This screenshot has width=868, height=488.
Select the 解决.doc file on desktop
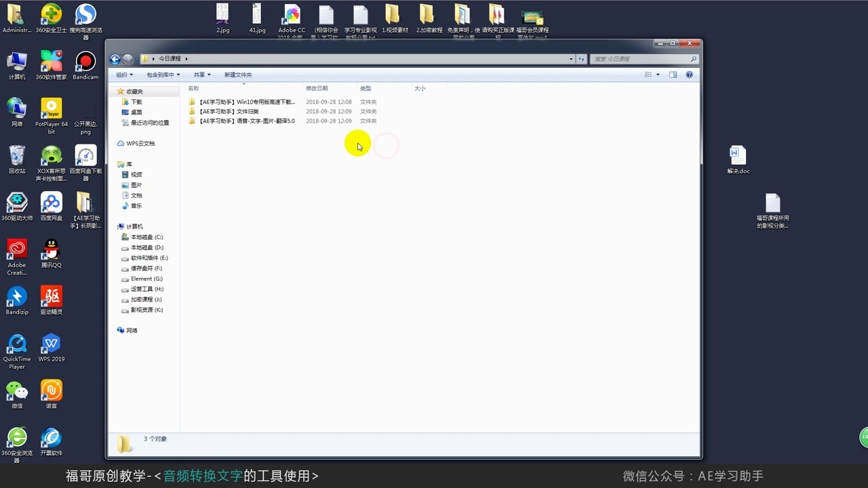[x=738, y=160]
